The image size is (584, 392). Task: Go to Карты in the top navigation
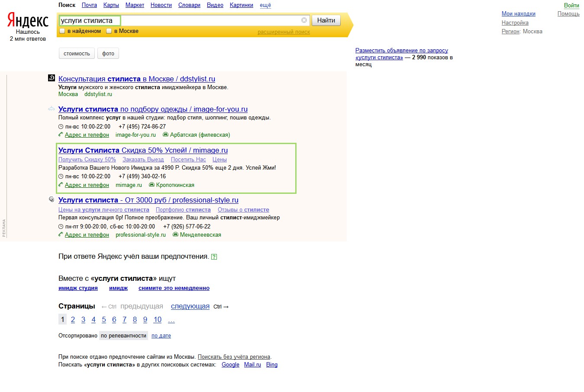111,5
